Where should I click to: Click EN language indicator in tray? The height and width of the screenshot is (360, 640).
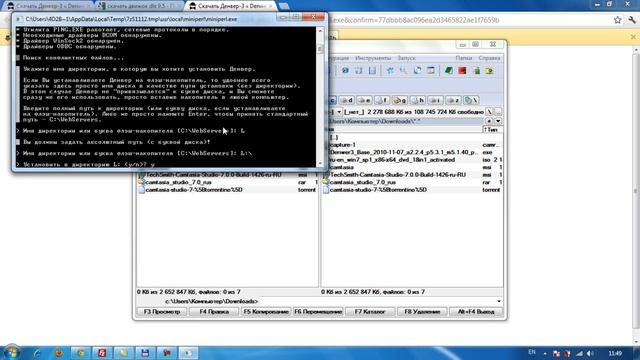(x=532, y=352)
